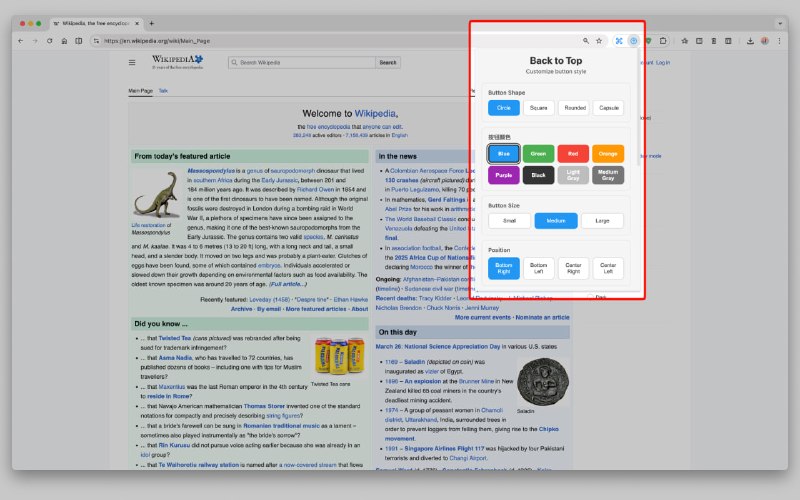800x500 pixels.
Task: Click the Wikipedia Search button
Action: (x=388, y=62)
